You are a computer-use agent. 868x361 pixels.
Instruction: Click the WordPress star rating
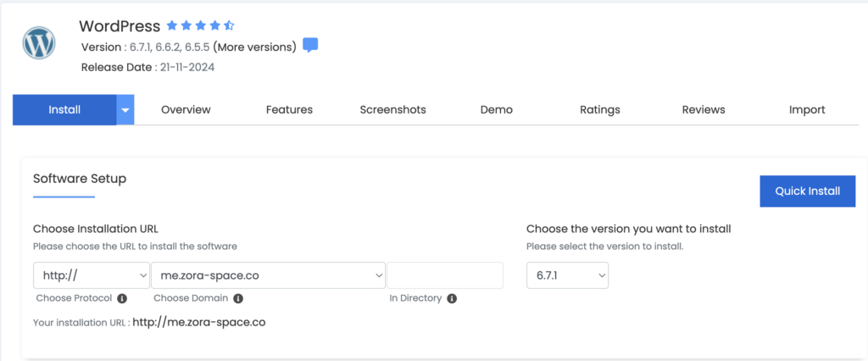(x=200, y=25)
